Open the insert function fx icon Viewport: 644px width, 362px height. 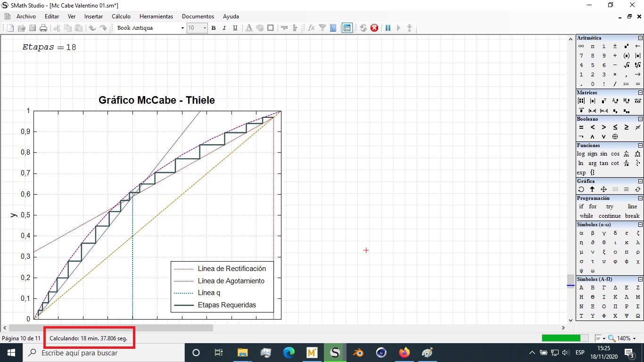pyautogui.click(x=311, y=28)
